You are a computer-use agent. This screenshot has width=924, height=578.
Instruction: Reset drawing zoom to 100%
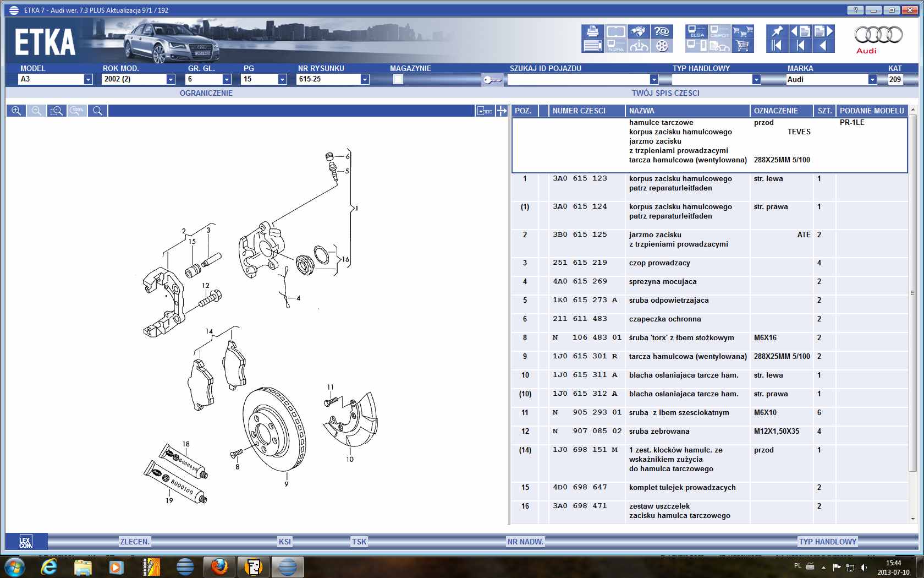click(x=77, y=111)
